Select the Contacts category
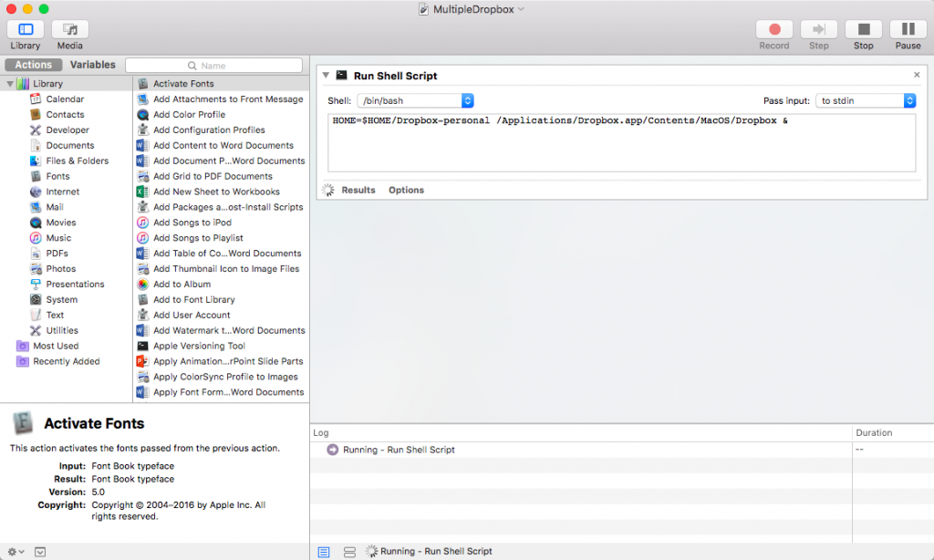This screenshot has width=934, height=560. (65, 115)
